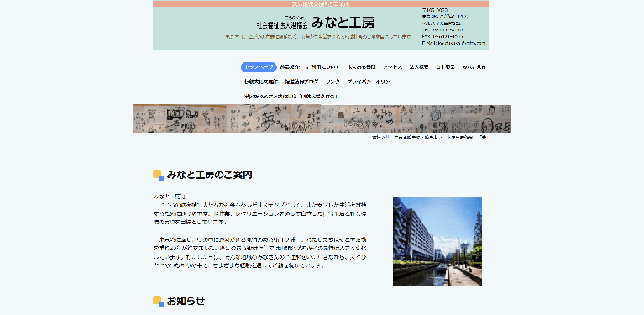Screen dimensions: 644x315
Task: Click the リンク navigation item
Action: [332, 81]
